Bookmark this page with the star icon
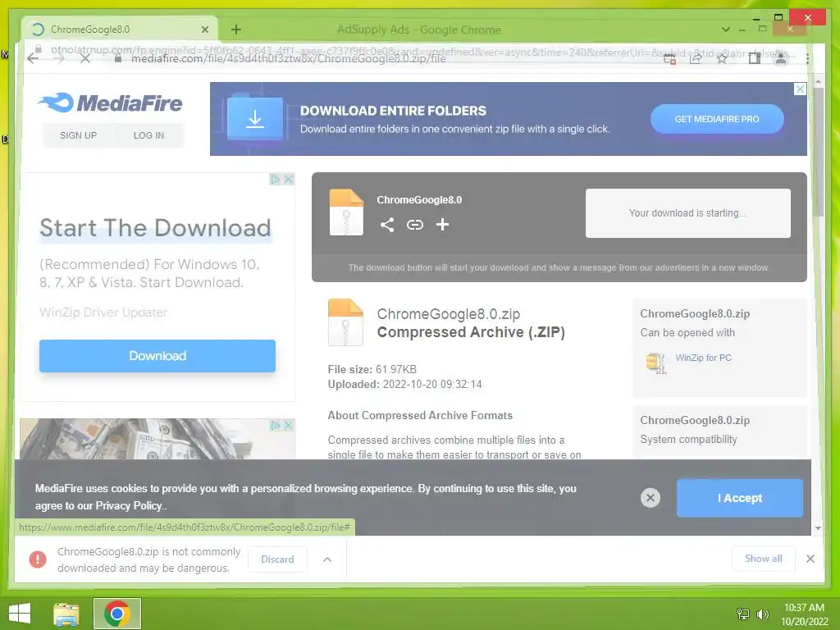The height and width of the screenshot is (630, 840). pos(722,58)
